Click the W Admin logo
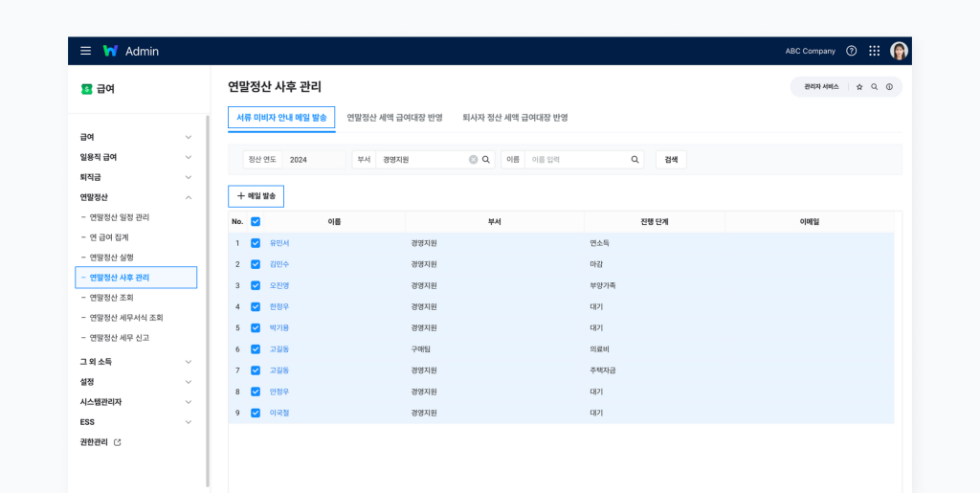Screen dimensions: 980x493 tap(130, 52)
